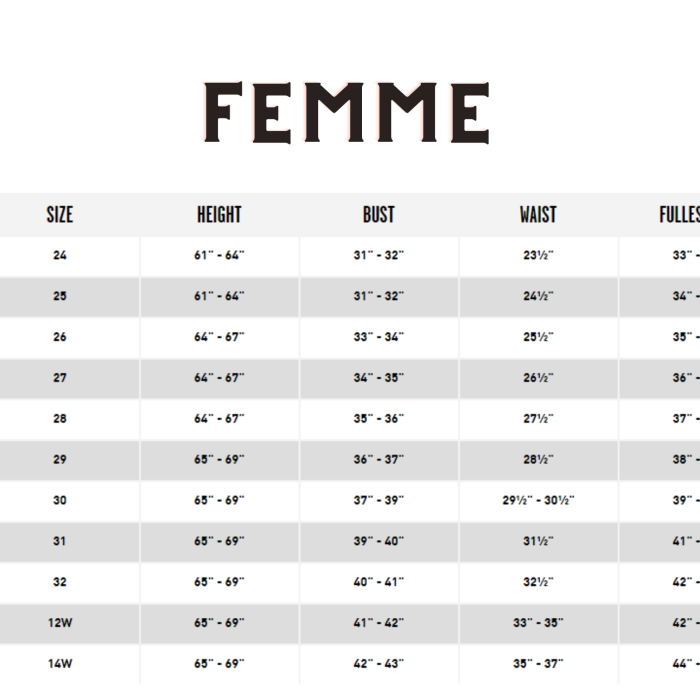Click bust value 42" - 43"

pyautogui.click(x=379, y=664)
